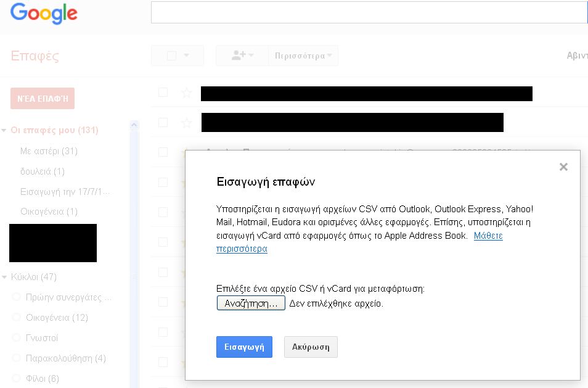Click the sidebar scrollbar up arrow
588x388 pixels.
point(134,125)
